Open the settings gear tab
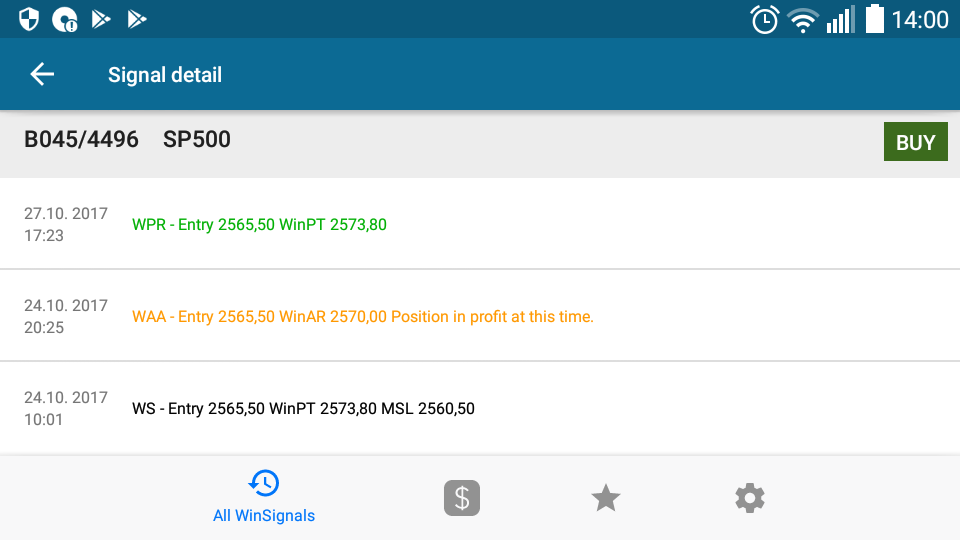 click(750, 498)
